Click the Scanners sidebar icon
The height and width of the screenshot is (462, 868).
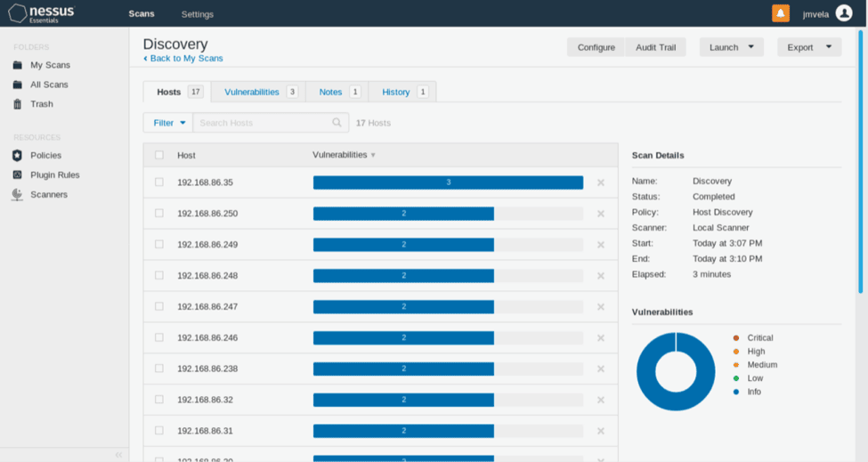17,195
